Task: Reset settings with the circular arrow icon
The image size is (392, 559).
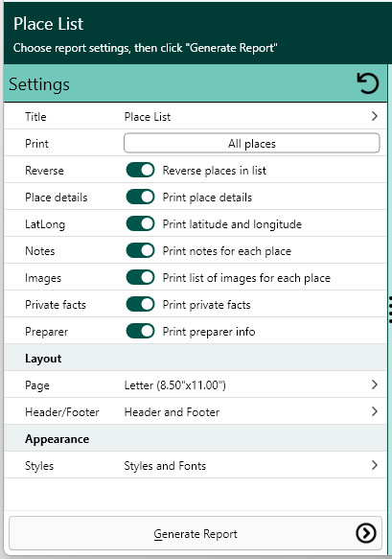Action: click(367, 83)
